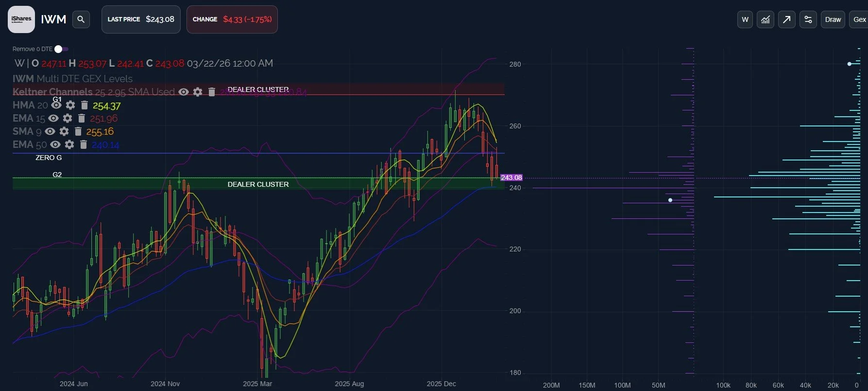Click the white dot near 280 level

(x=849, y=64)
